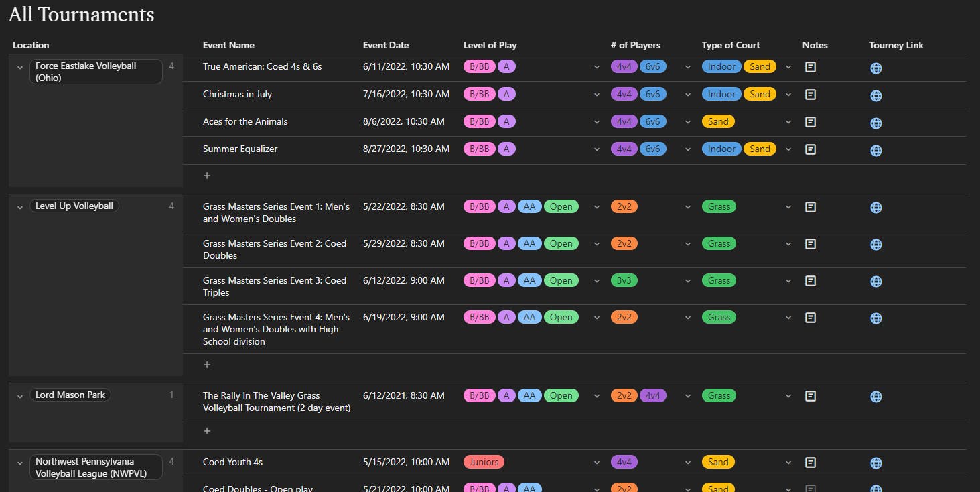This screenshot has width=980, height=492.
Task: Click the Notes column header
Action: [x=815, y=45]
